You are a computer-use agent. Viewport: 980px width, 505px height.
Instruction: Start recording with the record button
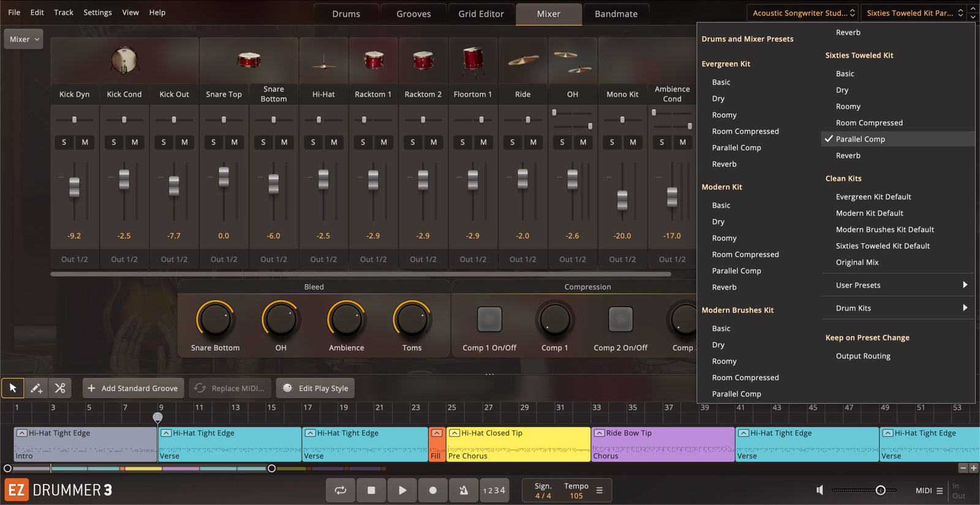click(x=432, y=490)
